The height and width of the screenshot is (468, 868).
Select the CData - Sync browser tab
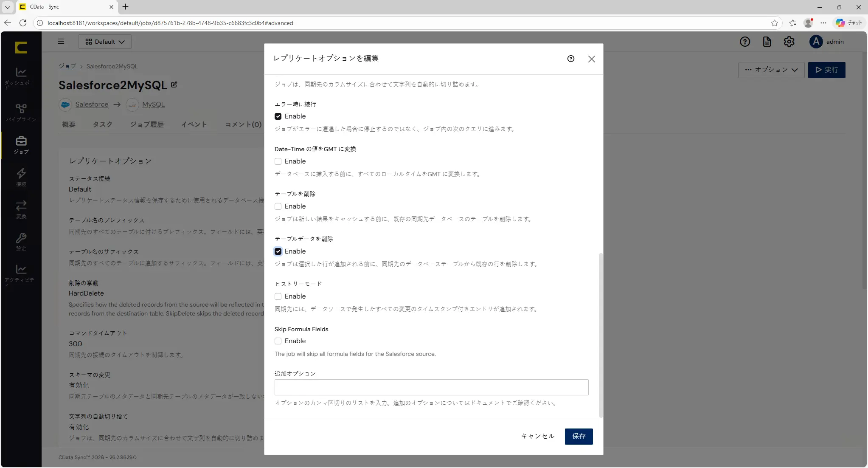click(x=66, y=7)
